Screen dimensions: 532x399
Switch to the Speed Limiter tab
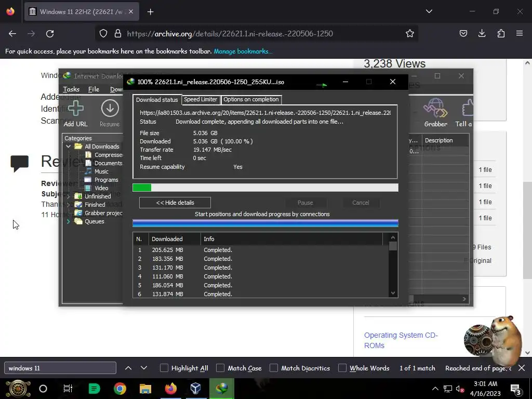(201, 99)
